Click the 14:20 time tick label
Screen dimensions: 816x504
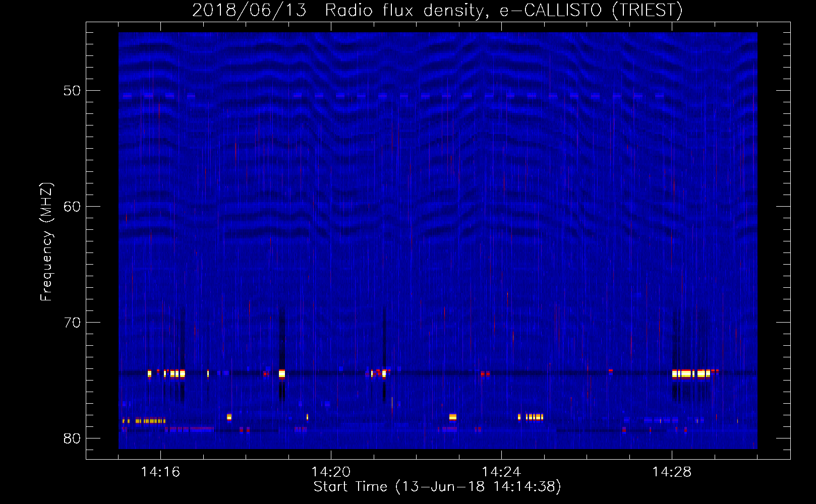tap(331, 472)
